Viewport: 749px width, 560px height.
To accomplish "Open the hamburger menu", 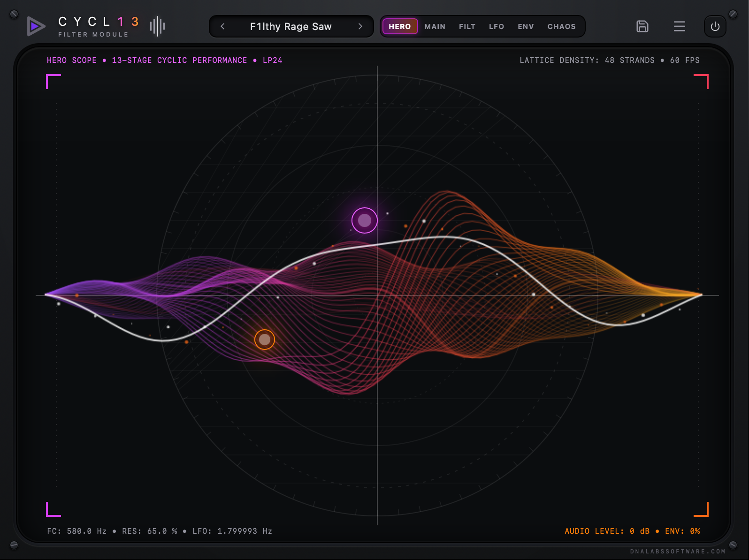I will point(679,26).
